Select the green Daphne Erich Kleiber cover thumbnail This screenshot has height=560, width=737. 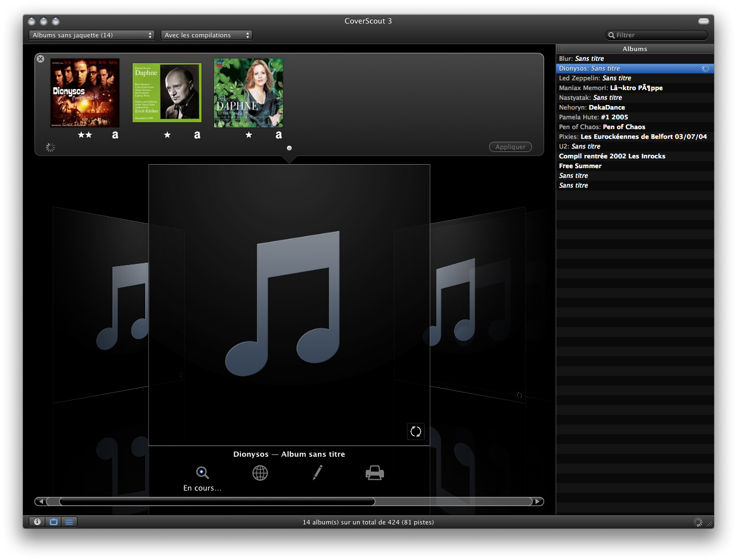(167, 92)
